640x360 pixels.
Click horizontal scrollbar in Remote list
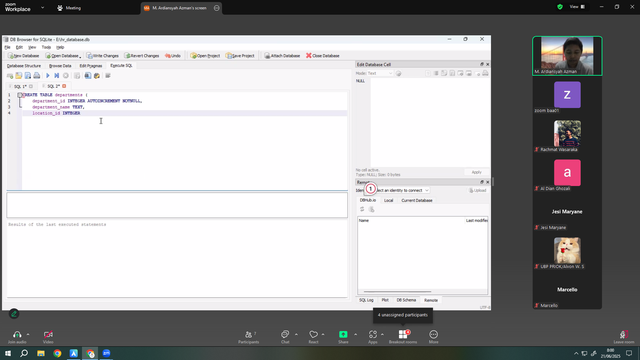pyautogui.click(x=397, y=292)
